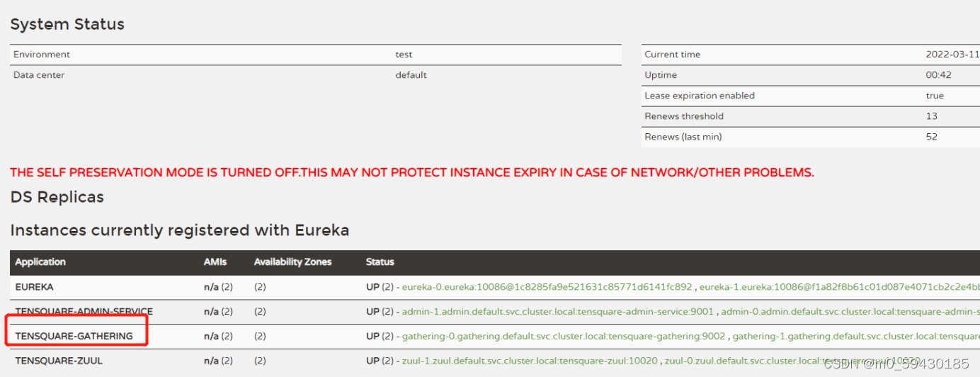This screenshot has height=377, width=980.
Task: Click the renews last min value 52
Action: point(931,137)
